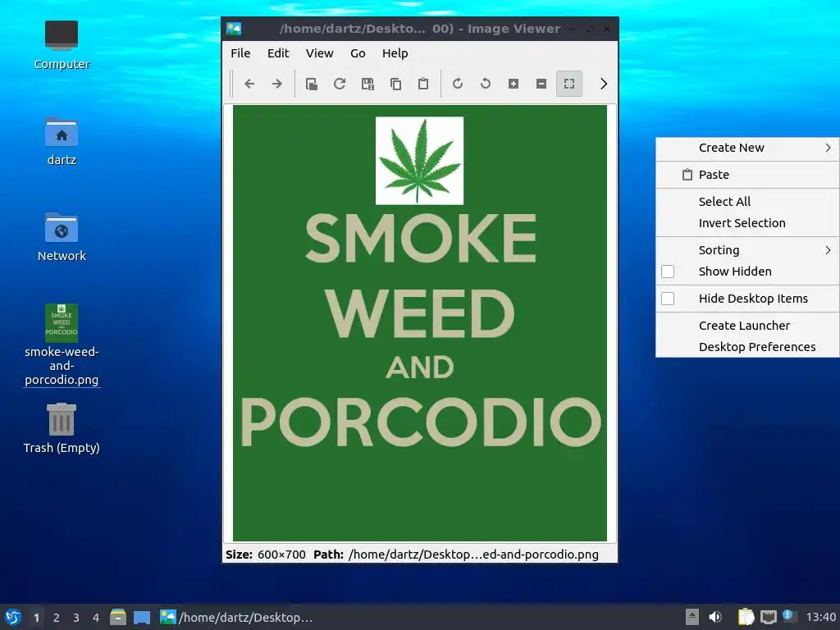Click the Open File toolbar icon

tap(311, 84)
